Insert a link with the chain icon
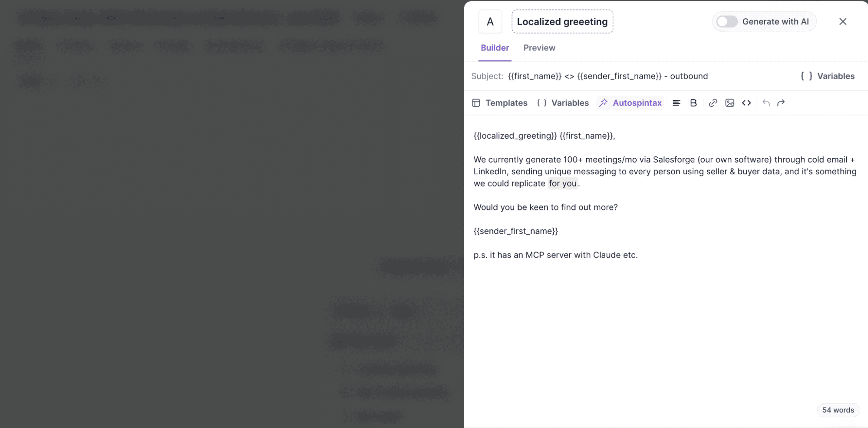 pos(713,103)
